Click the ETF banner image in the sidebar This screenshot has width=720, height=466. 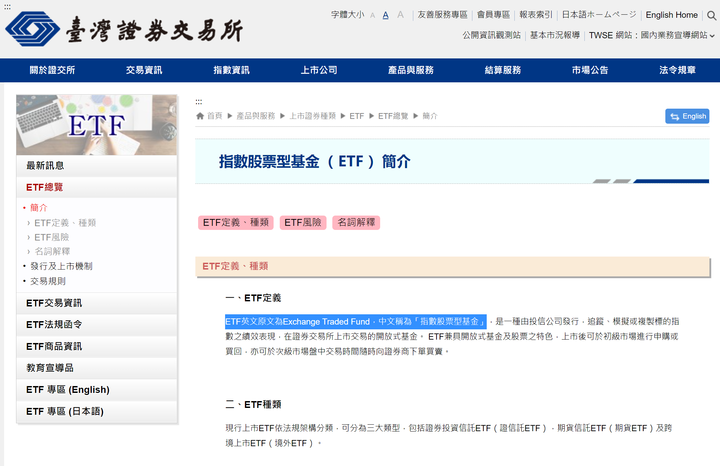[96, 125]
